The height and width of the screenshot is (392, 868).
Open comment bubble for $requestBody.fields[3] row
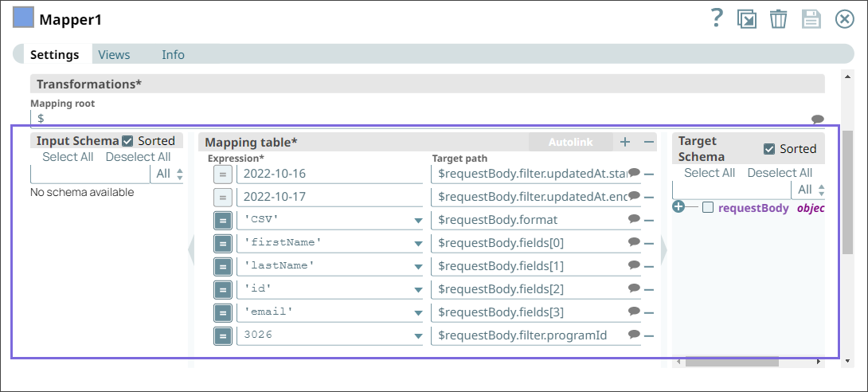click(x=635, y=312)
